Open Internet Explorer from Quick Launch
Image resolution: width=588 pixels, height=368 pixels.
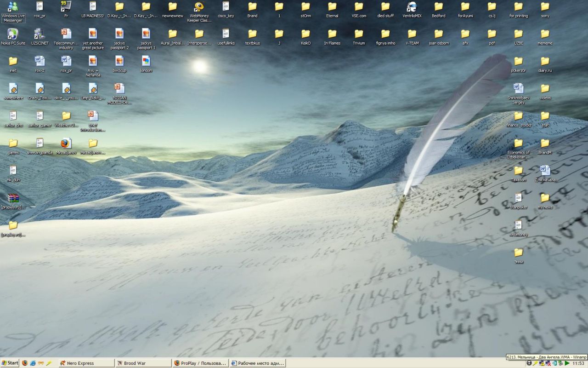pyautogui.click(x=33, y=363)
